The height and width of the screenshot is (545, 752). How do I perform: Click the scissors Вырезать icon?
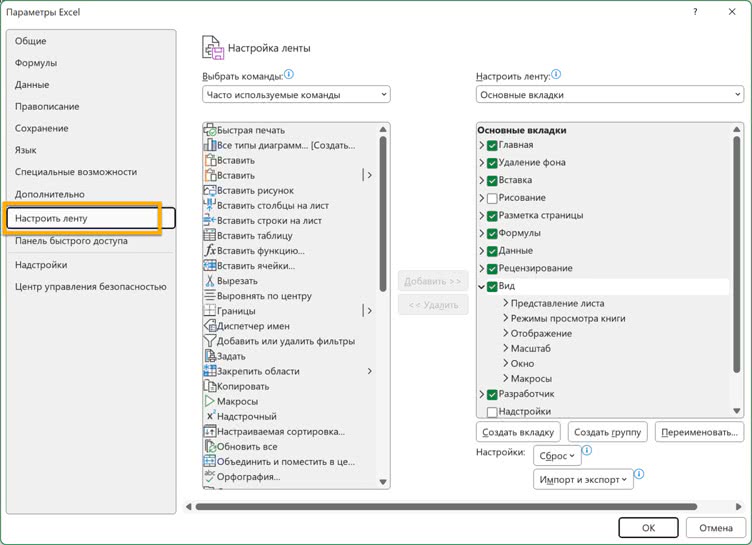point(210,281)
